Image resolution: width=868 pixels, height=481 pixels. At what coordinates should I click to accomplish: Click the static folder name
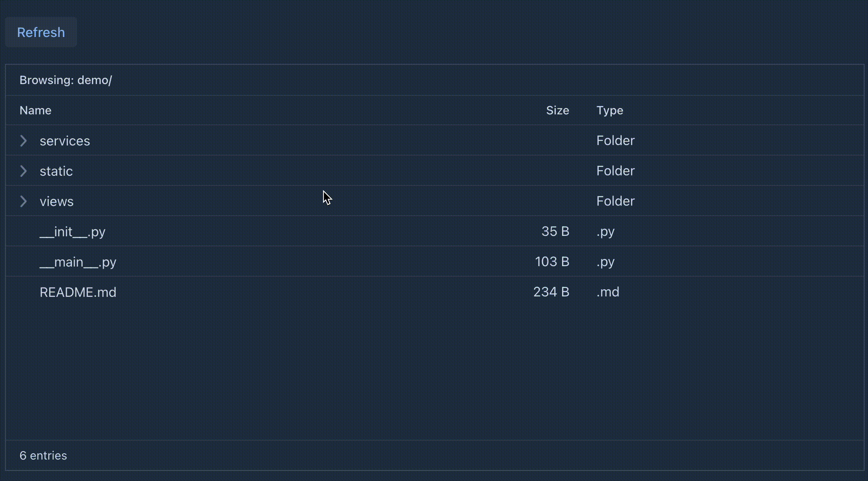pyautogui.click(x=56, y=171)
